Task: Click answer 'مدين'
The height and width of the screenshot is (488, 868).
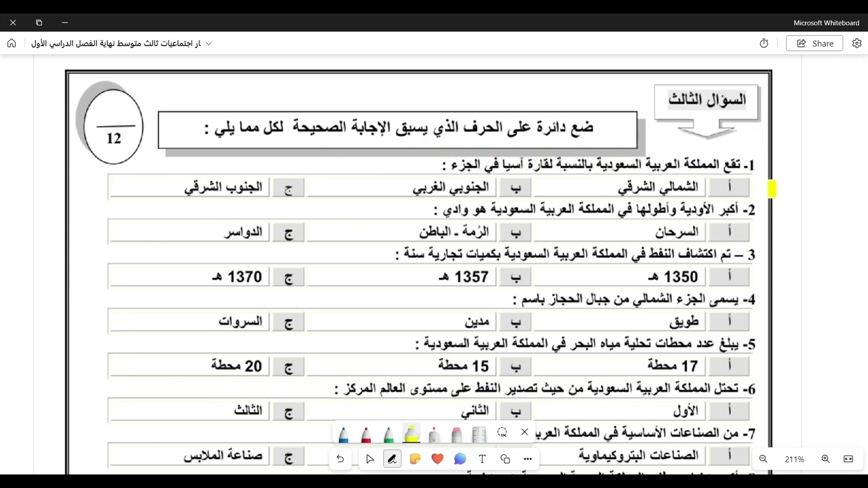Action: 477,321
